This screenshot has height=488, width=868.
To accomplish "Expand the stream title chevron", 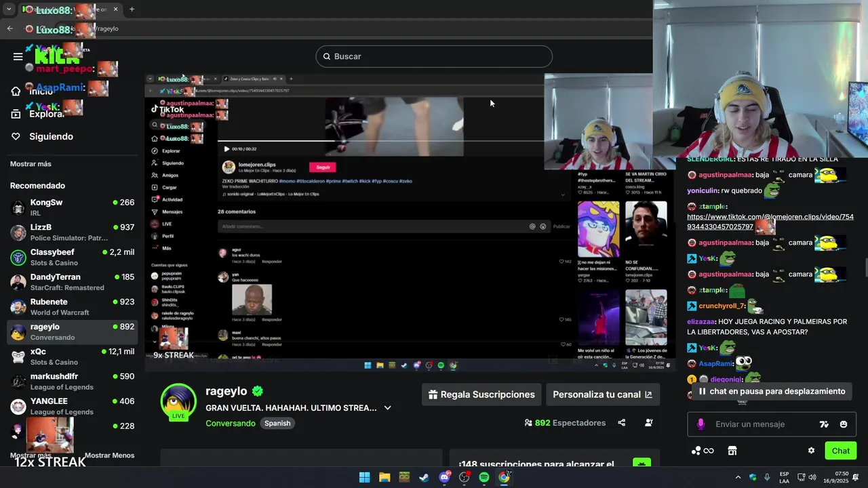I will [x=387, y=408].
